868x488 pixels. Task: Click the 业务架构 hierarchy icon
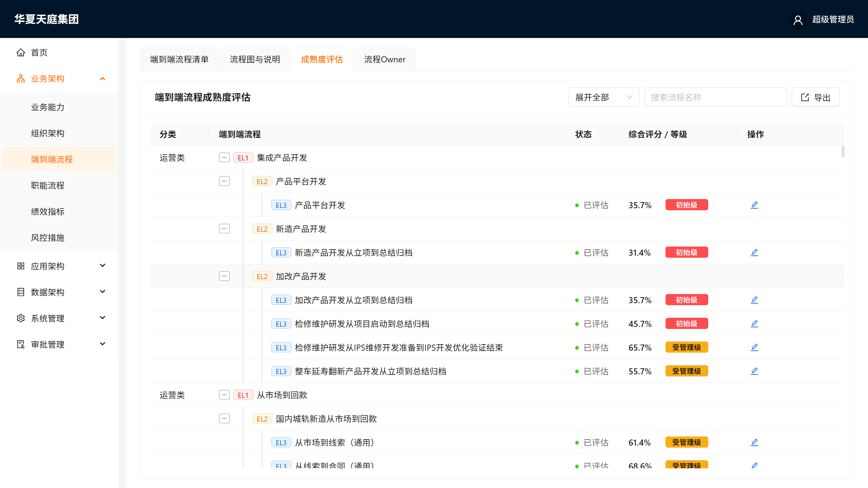[x=21, y=79]
